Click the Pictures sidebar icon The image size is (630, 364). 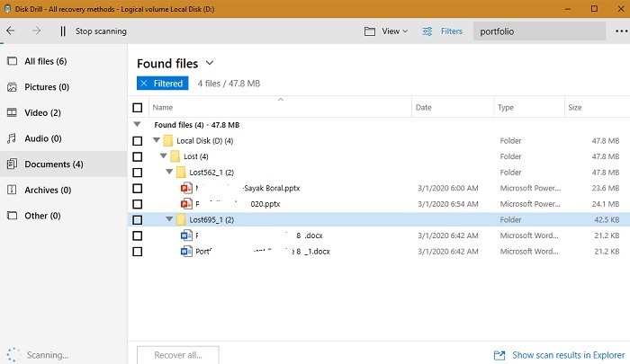[12, 86]
